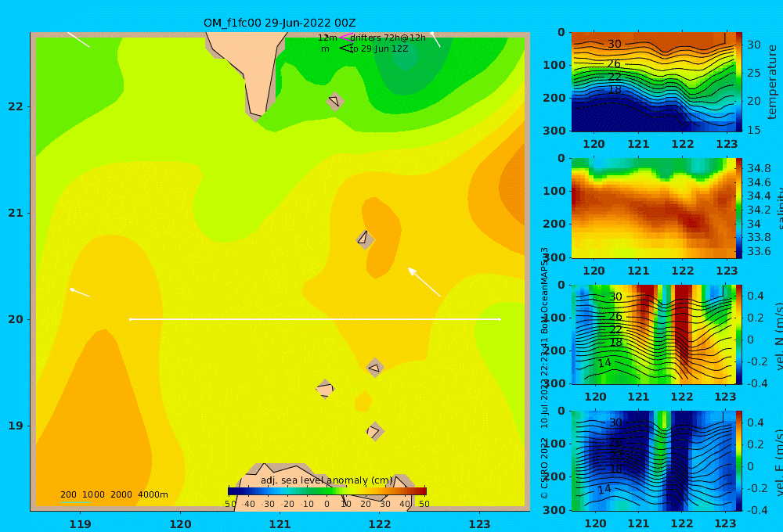Click the vel. N colorbar
783x532 pixels.
point(739,334)
